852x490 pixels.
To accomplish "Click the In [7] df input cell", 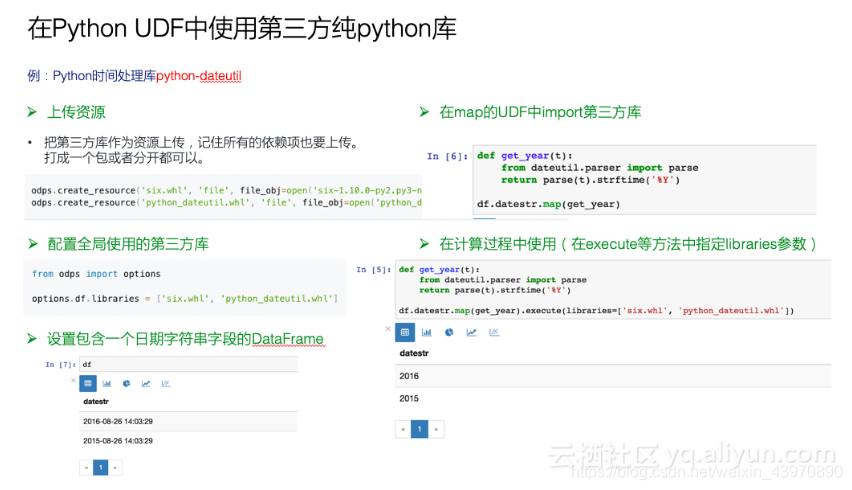I will click(189, 365).
